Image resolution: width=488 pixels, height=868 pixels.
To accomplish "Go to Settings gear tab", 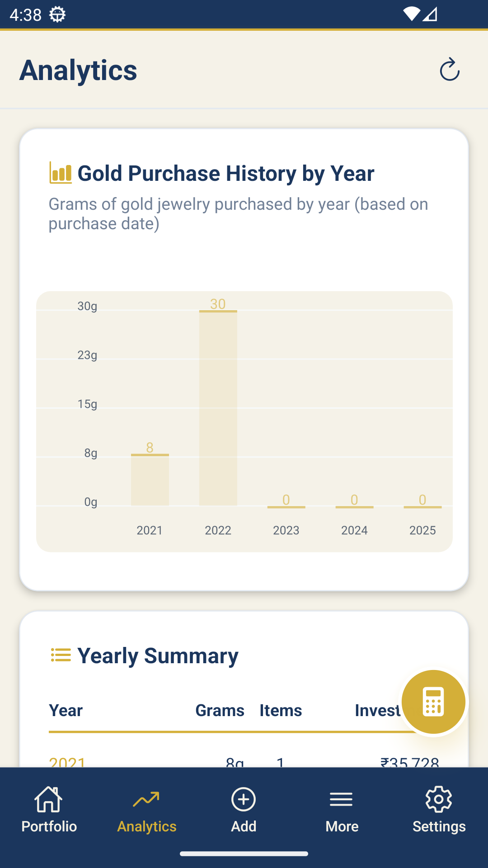I will (x=439, y=809).
